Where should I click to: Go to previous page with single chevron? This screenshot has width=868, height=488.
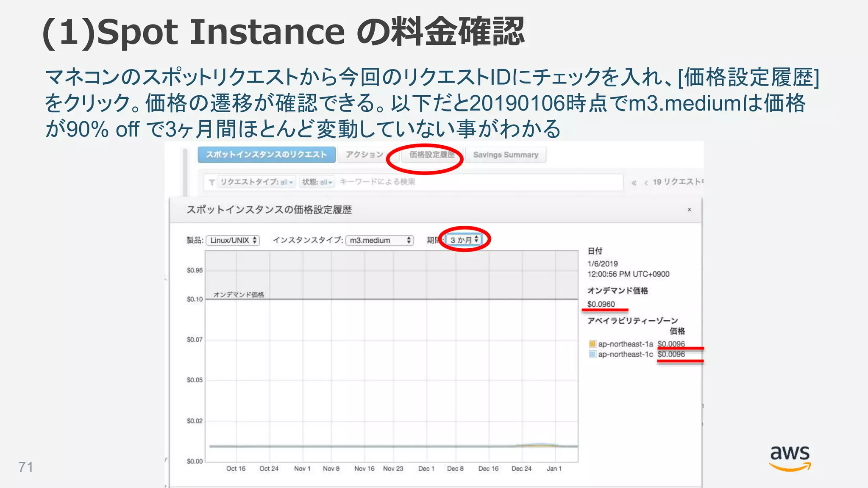point(646,183)
